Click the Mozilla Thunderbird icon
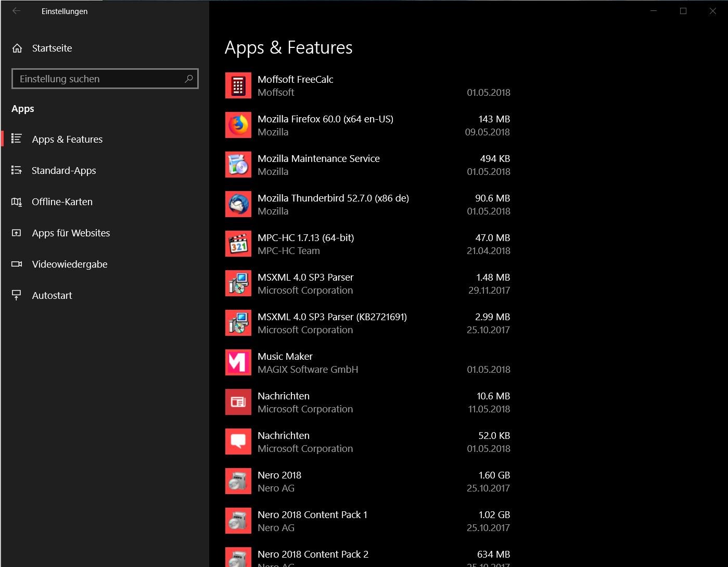 (238, 204)
